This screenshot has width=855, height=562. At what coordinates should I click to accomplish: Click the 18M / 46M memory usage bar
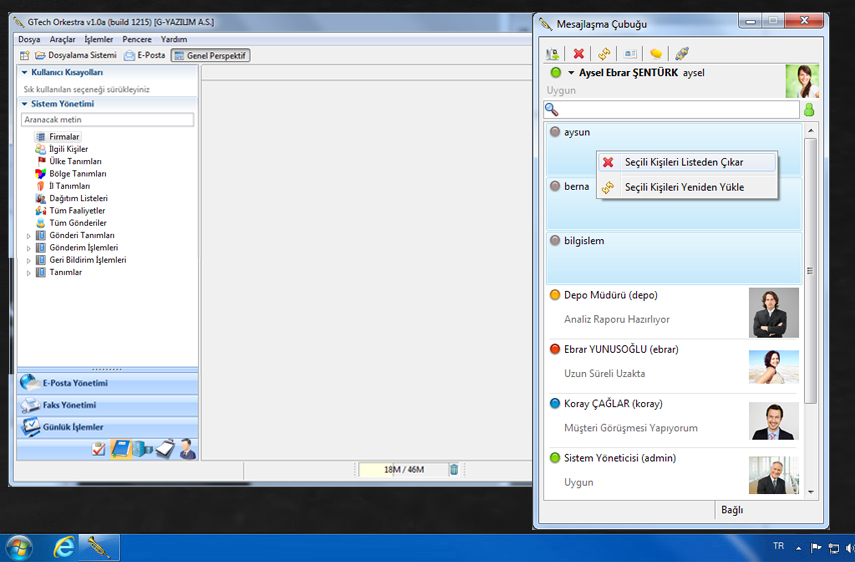pos(403,470)
